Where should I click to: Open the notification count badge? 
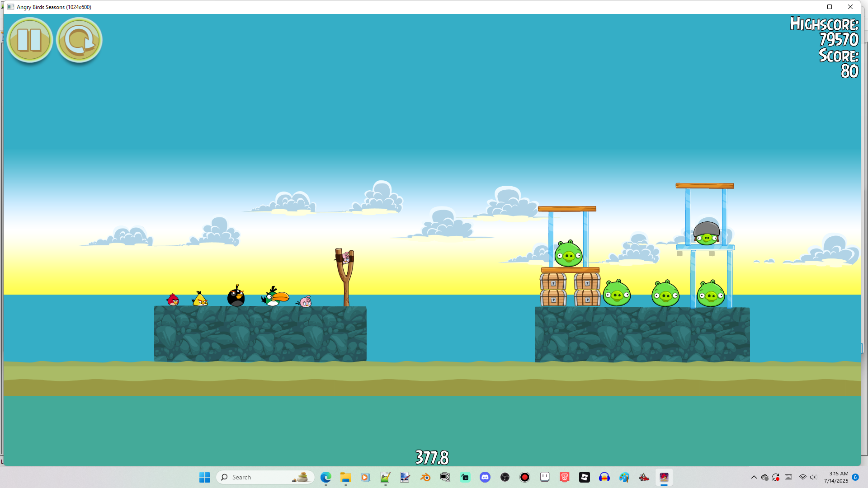click(x=855, y=477)
